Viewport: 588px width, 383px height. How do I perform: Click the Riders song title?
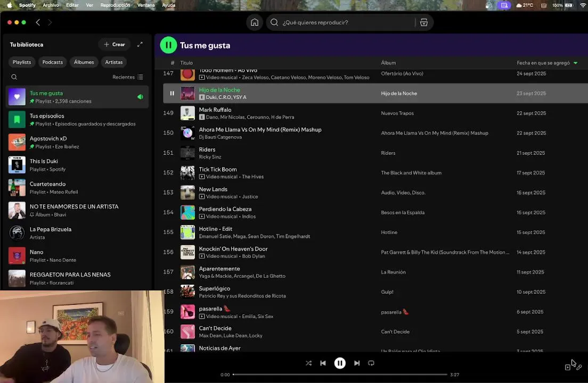pyautogui.click(x=207, y=149)
